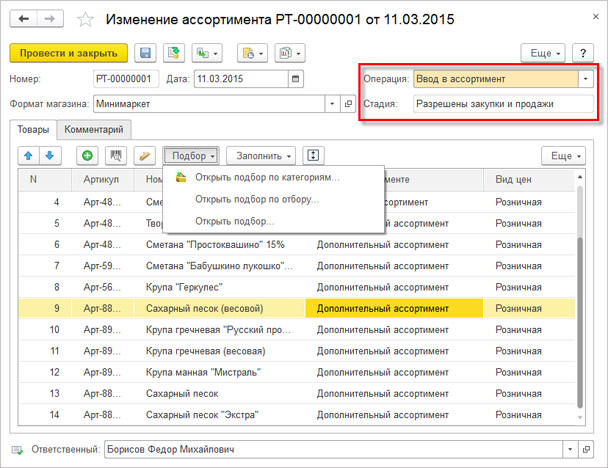
Task: Post the document using green arrow icon
Action: pos(174,53)
